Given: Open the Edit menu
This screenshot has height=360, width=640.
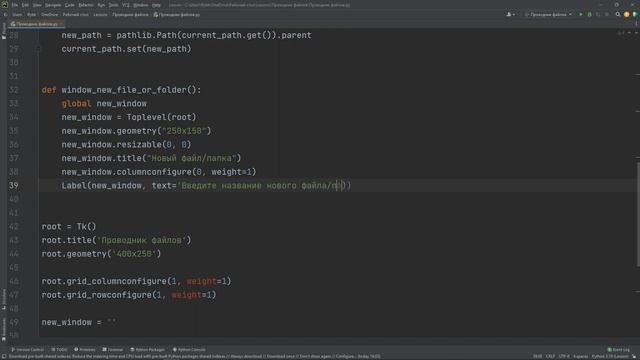Looking at the screenshot, I should tap(25, 5).
